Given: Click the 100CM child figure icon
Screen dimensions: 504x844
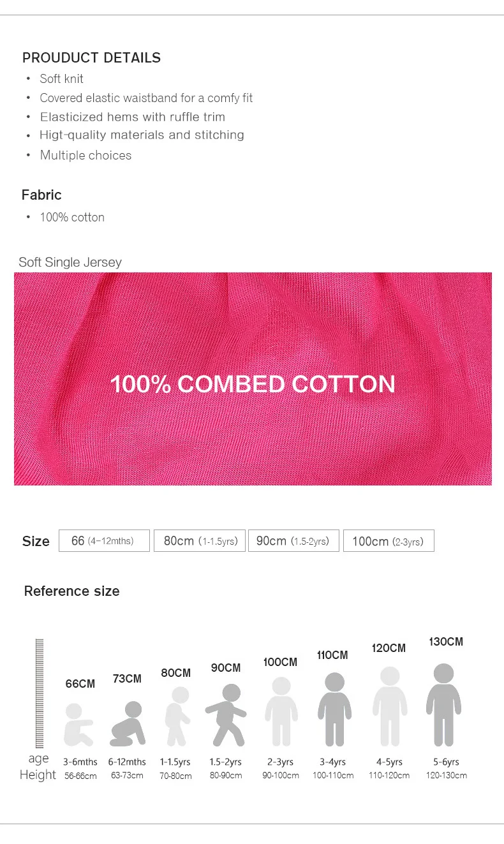Looking at the screenshot, I should coord(281,712).
